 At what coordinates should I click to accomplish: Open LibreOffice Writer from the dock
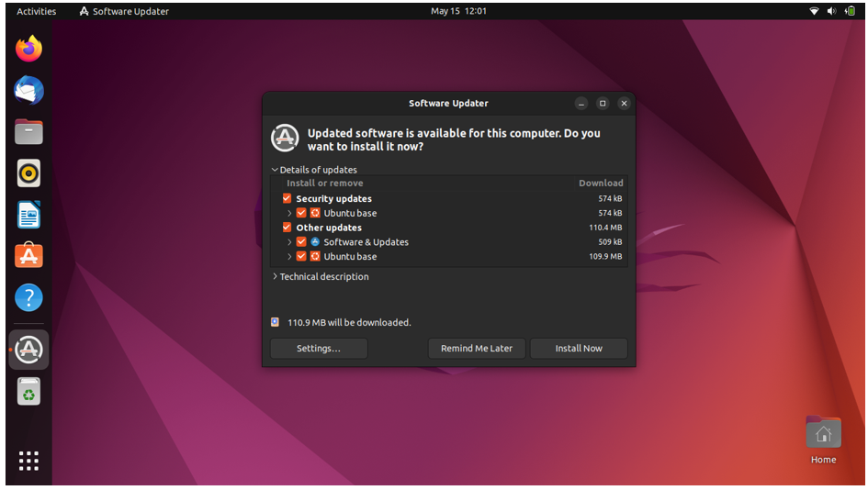tap(28, 215)
